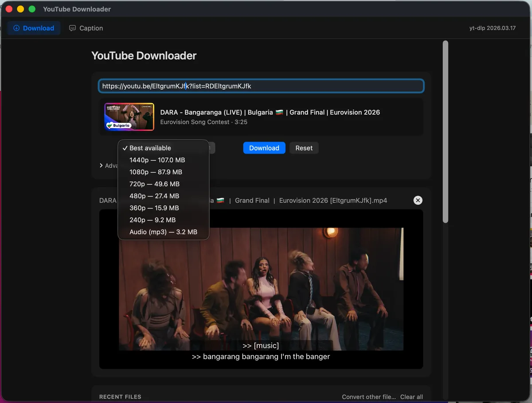Click the RECENT FILES header
The width and height of the screenshot is (532, 403).
[x=120, y=397]
